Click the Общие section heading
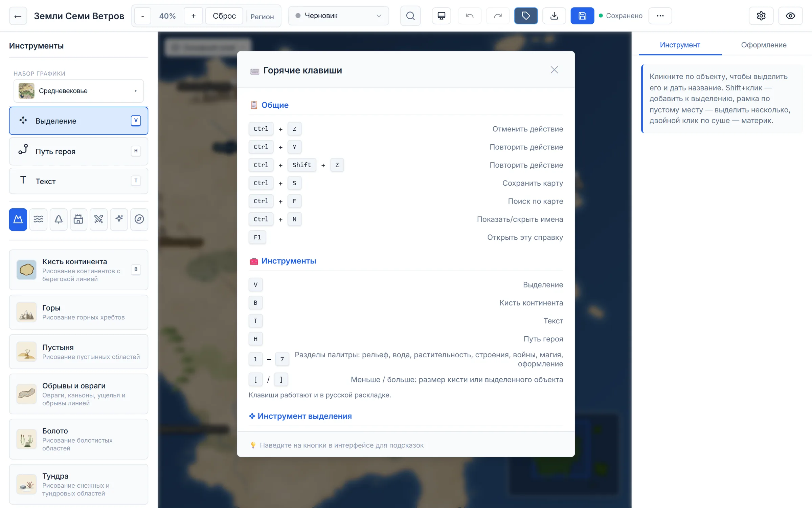Screen dimensions: 812x508 click(275, 105)
